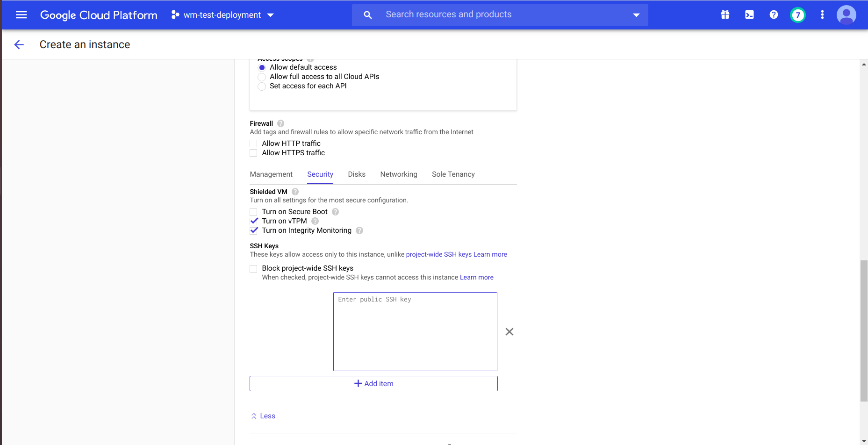868x445 pixels.
Task: Remove the SSH key entry with the X
Action: pyautogui.click(x=509, y=331)
